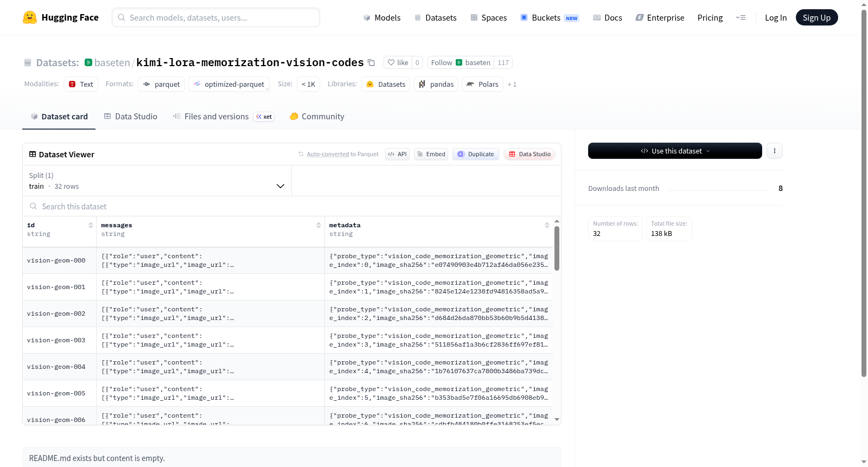
Task: Click the Dataset Viewer table icon
Action: coord(33,155)
